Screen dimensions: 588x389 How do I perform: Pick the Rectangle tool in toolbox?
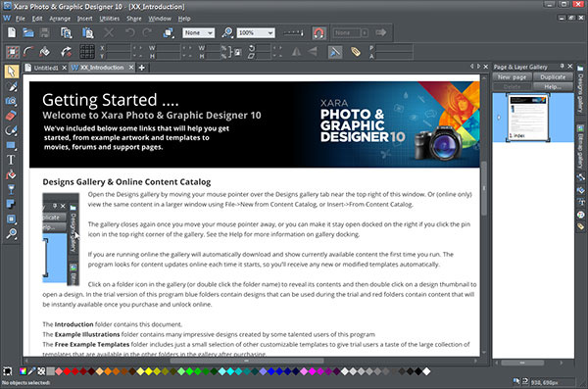(x=11, y=145)
